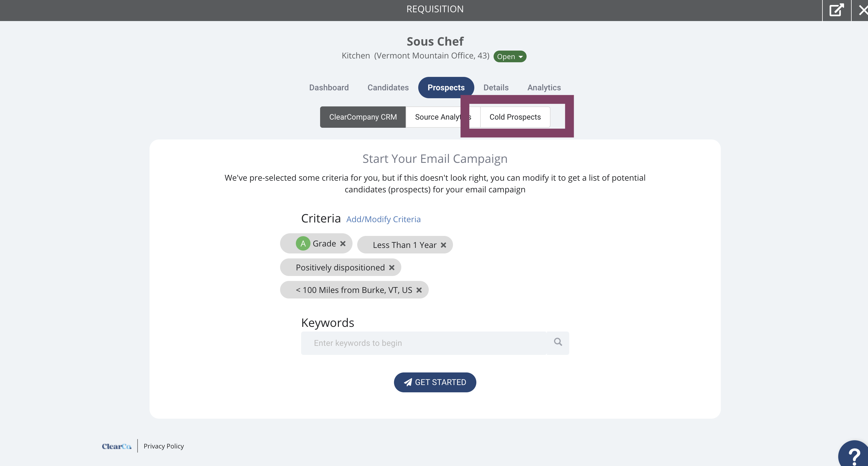The width and height of the screenshot is (868, 466).
Task: Select the Source Analytics sub-tab
Action: coord(443,117)
